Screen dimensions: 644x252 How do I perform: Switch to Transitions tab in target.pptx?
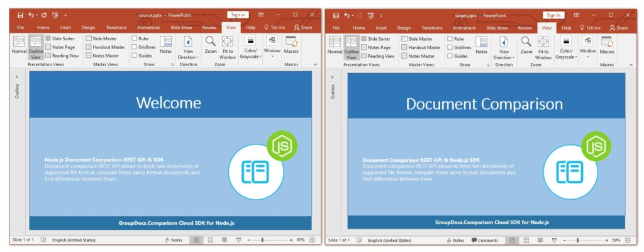coord(431,28)
